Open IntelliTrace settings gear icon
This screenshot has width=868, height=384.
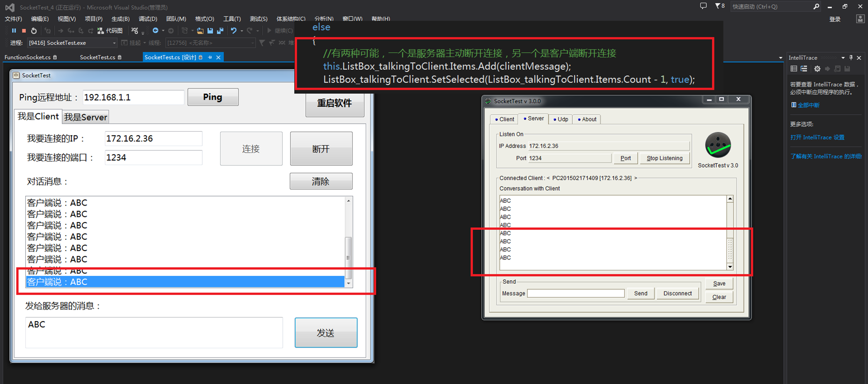click(x=817, y=69)
